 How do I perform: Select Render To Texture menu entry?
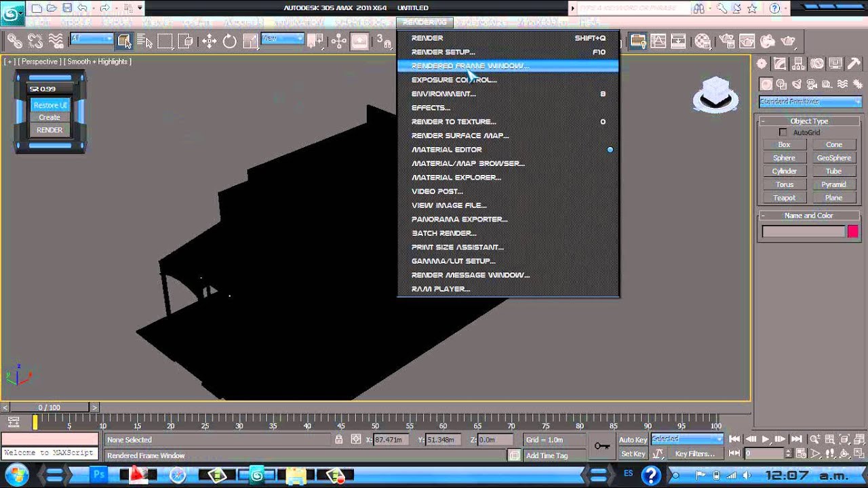click(x=508, y=122)
